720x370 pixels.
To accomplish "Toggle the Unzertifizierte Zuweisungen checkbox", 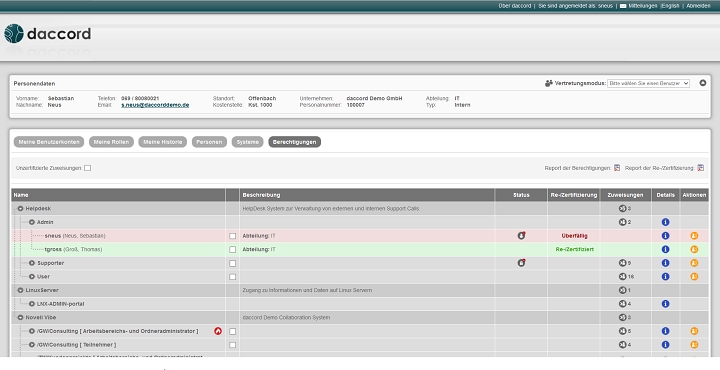I will [87, 168].
